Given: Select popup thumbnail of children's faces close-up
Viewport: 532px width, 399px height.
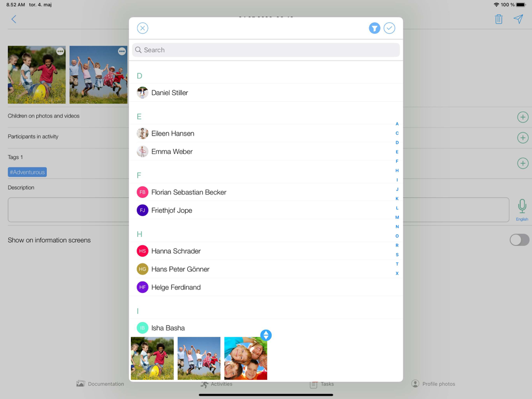Looking at the screenshot, I should [x=246, y=358].
